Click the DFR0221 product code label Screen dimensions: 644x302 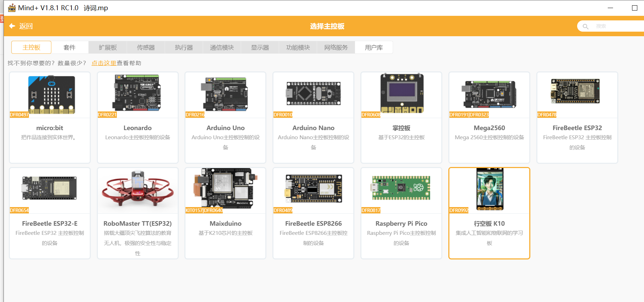(107, 115)
